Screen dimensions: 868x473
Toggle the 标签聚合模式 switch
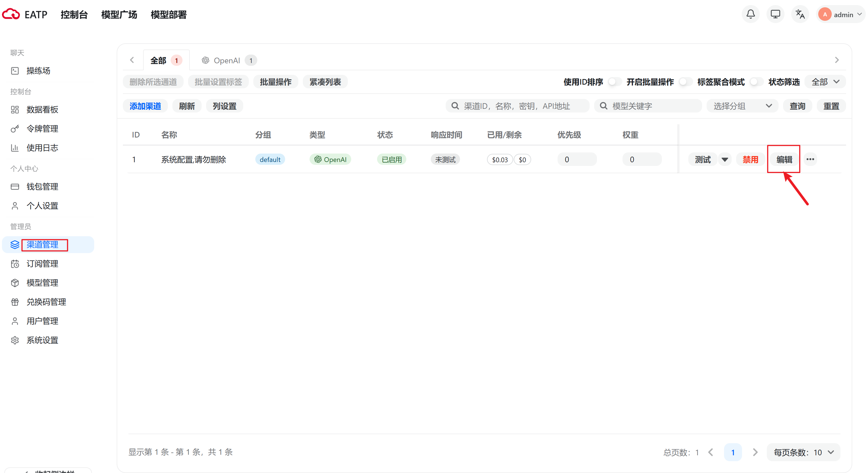(756, 82)
